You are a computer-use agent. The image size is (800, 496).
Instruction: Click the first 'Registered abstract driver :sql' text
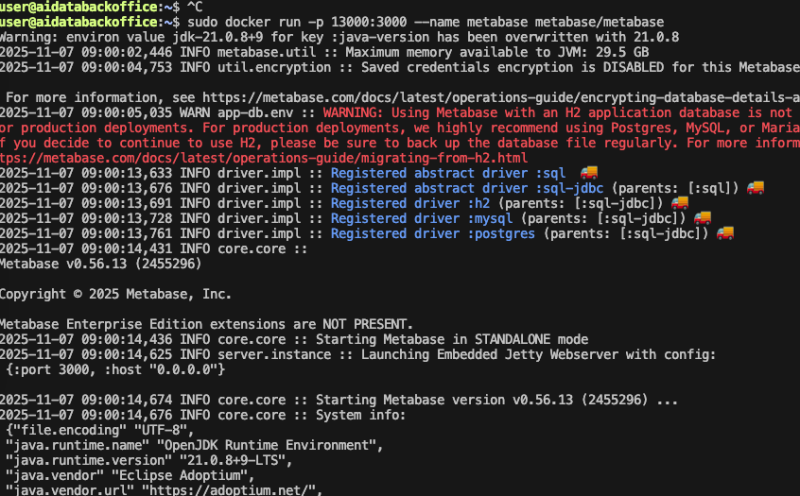(x=448, y=173)
